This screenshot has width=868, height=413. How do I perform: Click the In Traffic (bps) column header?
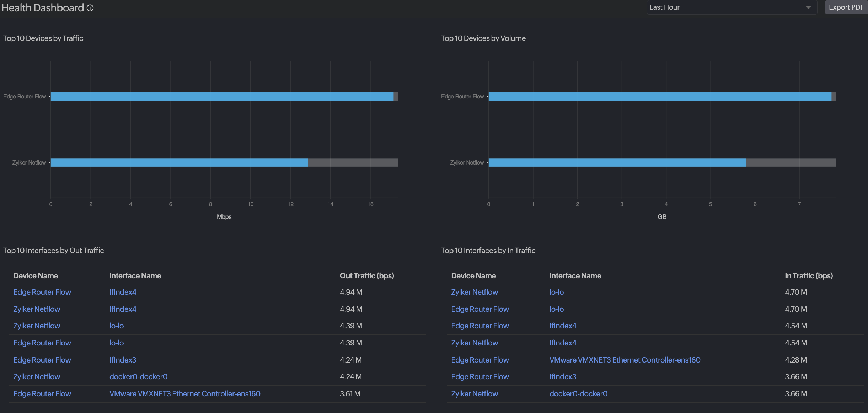(x=808, y=275)
